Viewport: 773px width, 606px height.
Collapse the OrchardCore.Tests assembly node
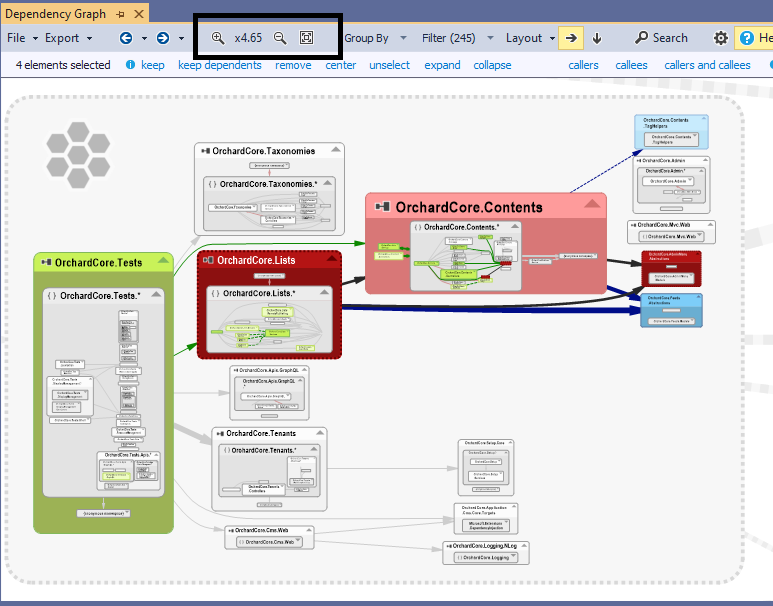tap(163, 260)
